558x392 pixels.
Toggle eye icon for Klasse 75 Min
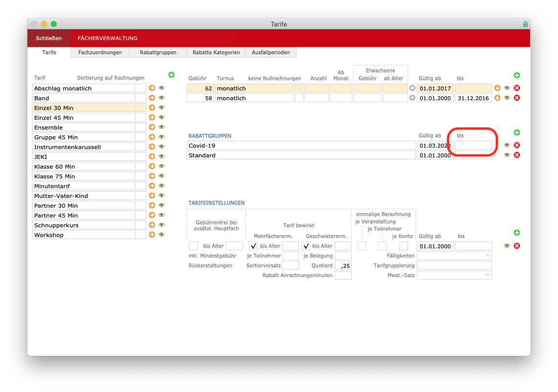point(162,176)
